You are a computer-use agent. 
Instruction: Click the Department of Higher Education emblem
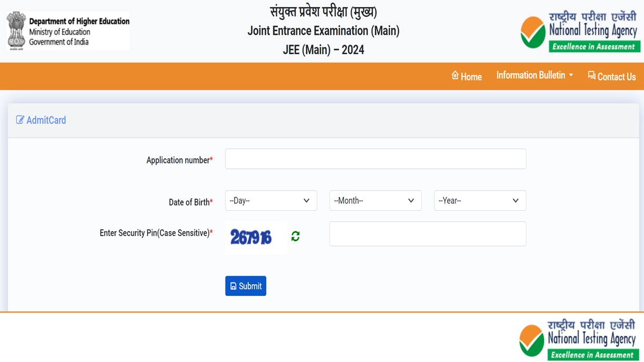click(x=17, y=30)
